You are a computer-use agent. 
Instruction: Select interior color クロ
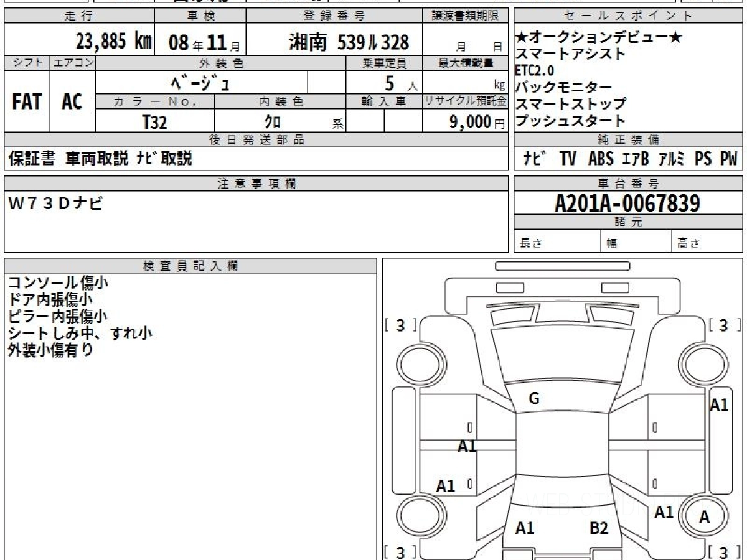(273, 122)
